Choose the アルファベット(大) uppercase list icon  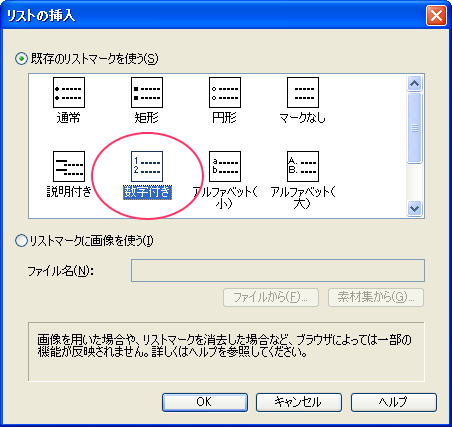303,166
